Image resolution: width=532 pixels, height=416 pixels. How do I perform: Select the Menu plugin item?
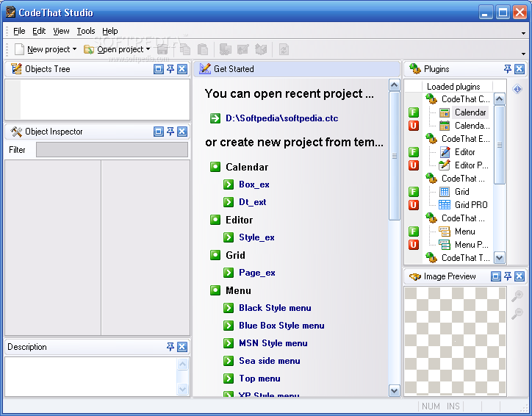[464, 232]
